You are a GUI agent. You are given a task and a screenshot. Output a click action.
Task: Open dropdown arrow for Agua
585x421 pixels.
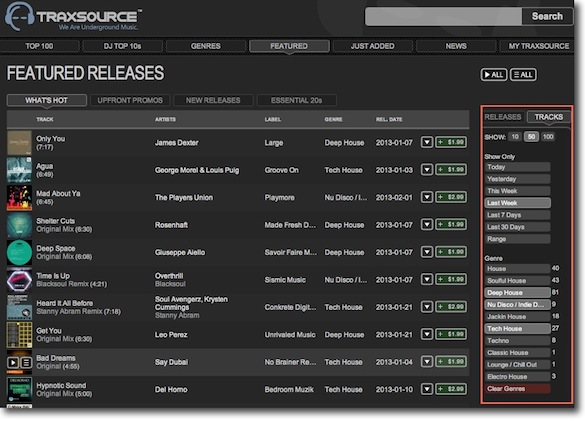click(x=427, y=170)
